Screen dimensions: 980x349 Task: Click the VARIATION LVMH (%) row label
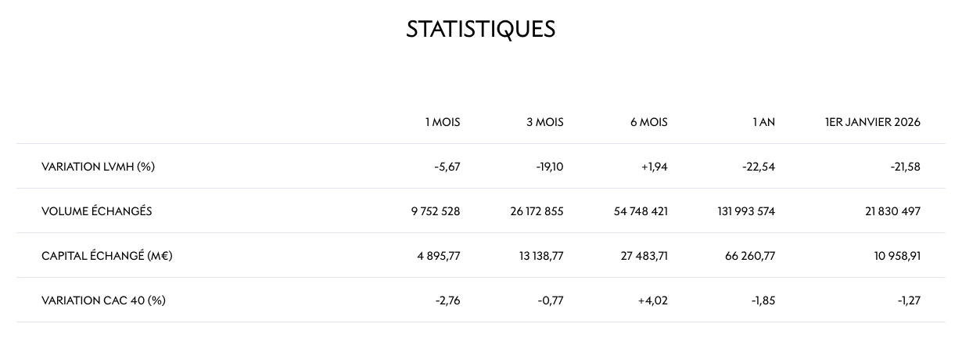pos(98,166)
